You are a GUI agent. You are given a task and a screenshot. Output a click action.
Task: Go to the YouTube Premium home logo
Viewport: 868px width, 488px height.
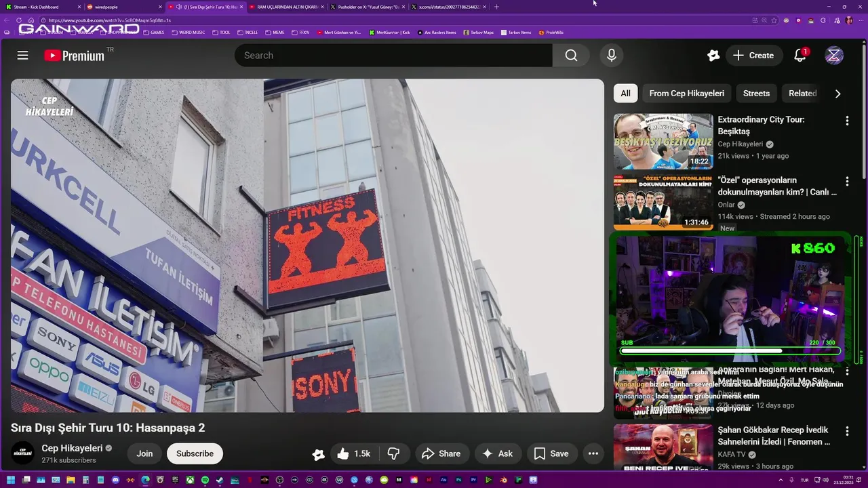tap(75, 56)
